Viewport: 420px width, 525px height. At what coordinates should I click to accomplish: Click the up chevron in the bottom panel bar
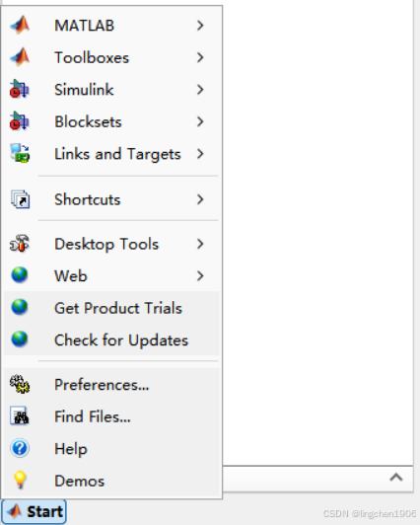pyautogui.click(x=396, y=477)
